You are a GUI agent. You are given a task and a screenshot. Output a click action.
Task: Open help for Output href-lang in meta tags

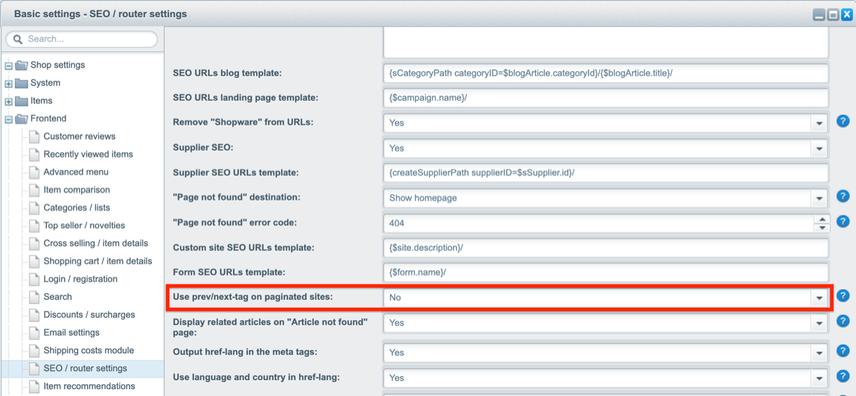pos(843,351)
